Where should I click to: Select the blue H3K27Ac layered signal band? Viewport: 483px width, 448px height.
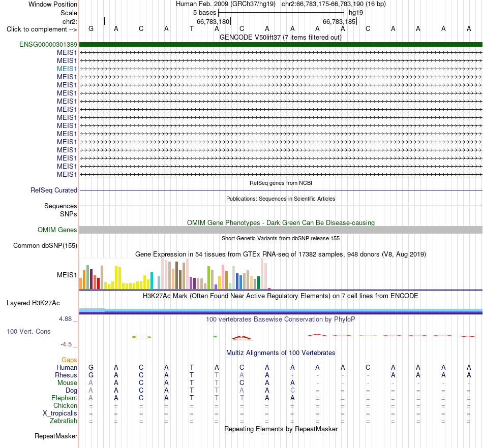point(281,311)
